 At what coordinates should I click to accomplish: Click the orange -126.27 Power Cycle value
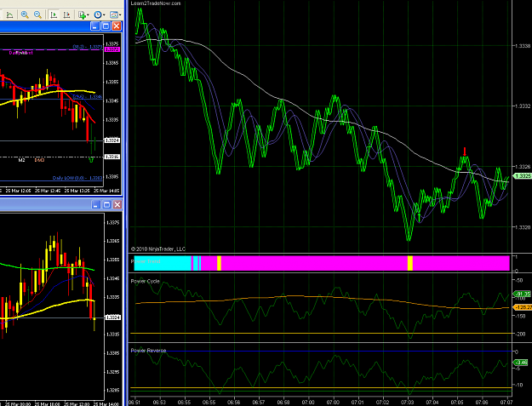coord(523,307)
